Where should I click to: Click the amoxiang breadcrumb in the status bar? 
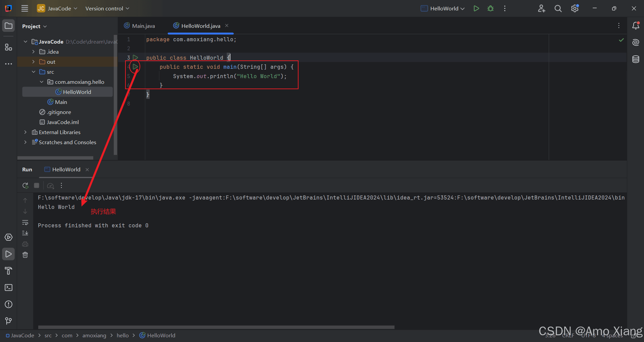[94, 335]
